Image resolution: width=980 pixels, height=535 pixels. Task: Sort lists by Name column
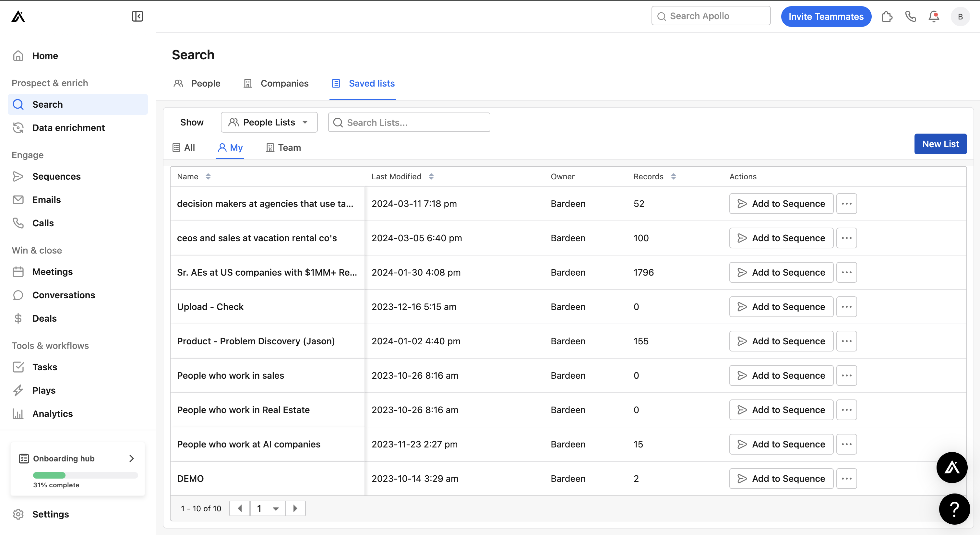(x=208, y=177)
